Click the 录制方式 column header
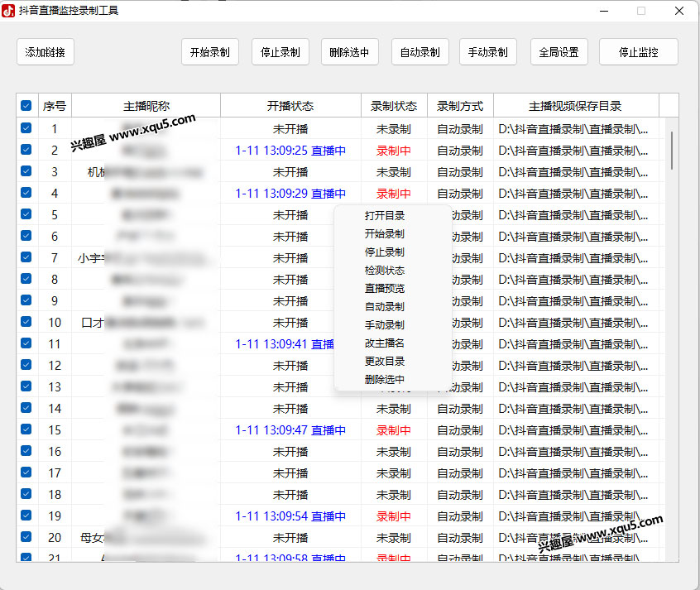The height and width of the screenshot is (590, 700). [x=460, y=106]
